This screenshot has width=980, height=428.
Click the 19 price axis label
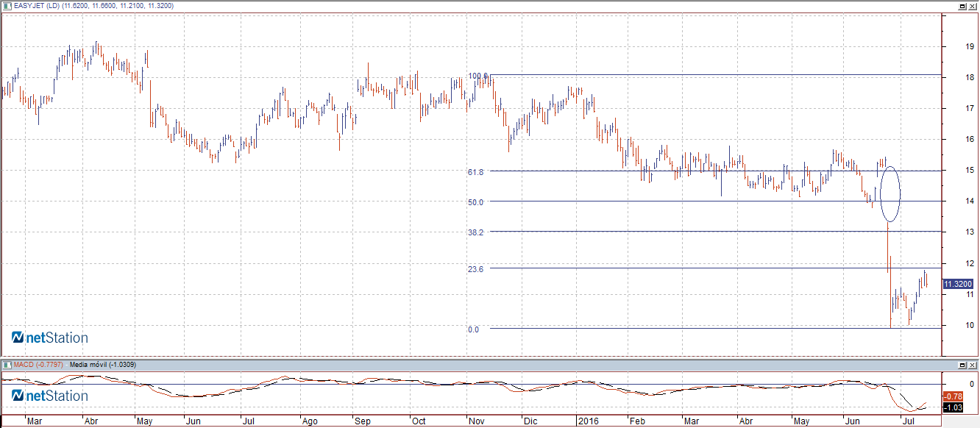pos(969,46)
